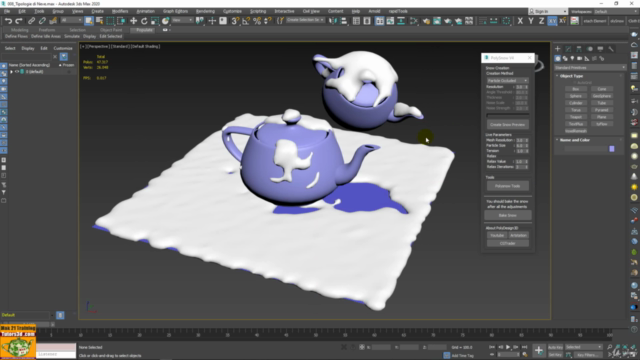Image resolution: width=640 pixels, height=360 pixels.
Task: Open the Workspaces Default dropdown
Action: (616, 11)
